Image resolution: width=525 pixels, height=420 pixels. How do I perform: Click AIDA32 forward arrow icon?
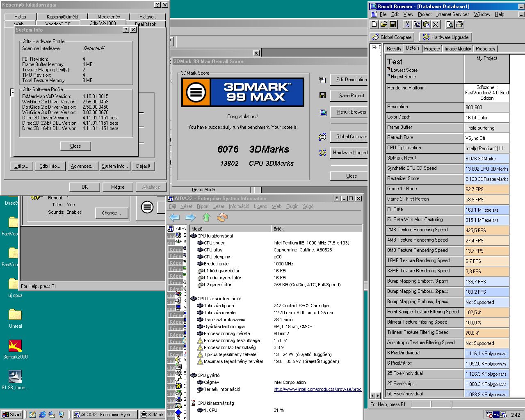[x=190, y=217]
